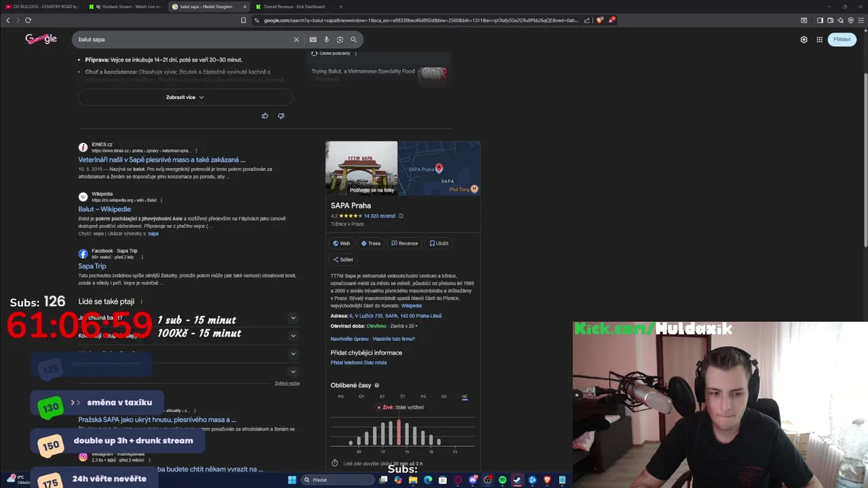The height and width of the screenshot is (488, 868).
Task: Open Windows Start menu
Action: pyautogui.click(x=292, y=480)
